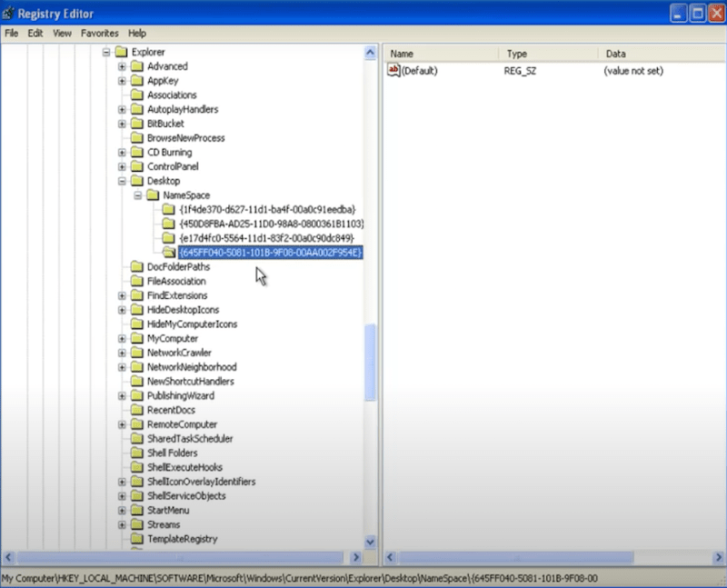The image size is (727, 588).
Task: Click the values pane horizontal scrollbar thumb
Action: point(516,557)
